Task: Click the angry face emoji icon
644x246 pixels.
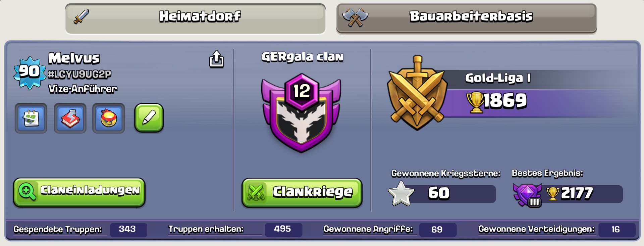Action: pos(109,118)
